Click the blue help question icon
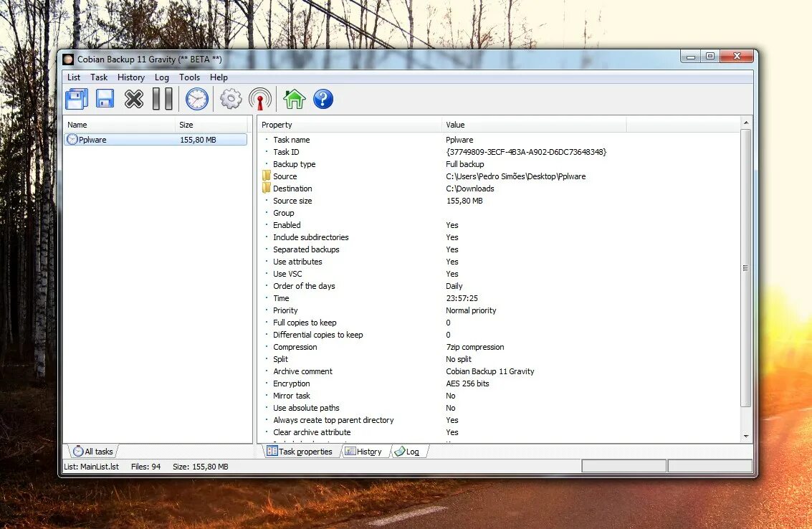This screenshot has height=529, width=812. (x=323, y=99)
